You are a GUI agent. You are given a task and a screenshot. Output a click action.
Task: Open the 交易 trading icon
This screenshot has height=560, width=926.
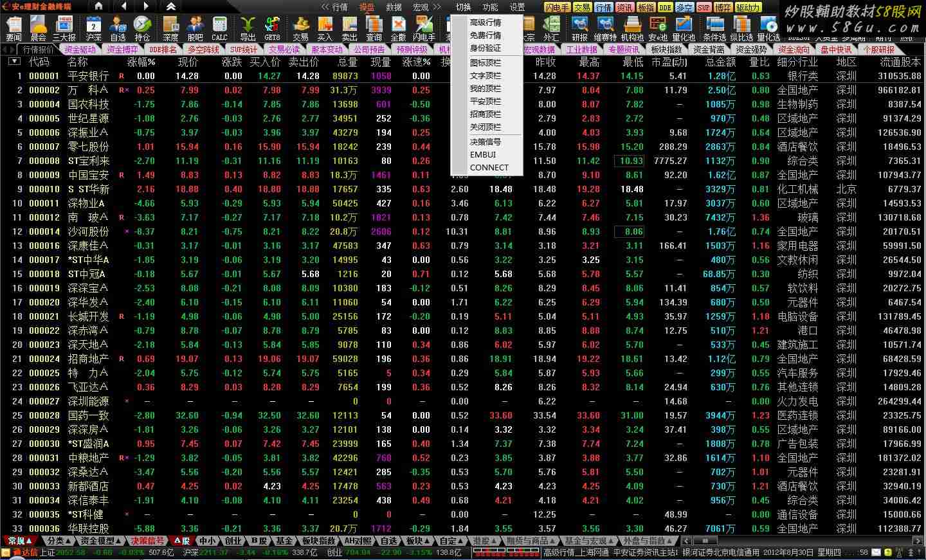pos(300,29)
